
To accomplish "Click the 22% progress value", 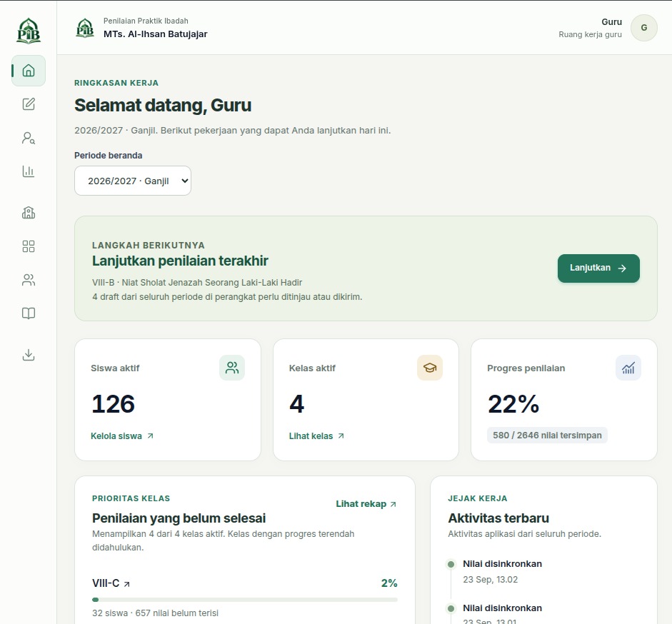I will tap(513, 404).
